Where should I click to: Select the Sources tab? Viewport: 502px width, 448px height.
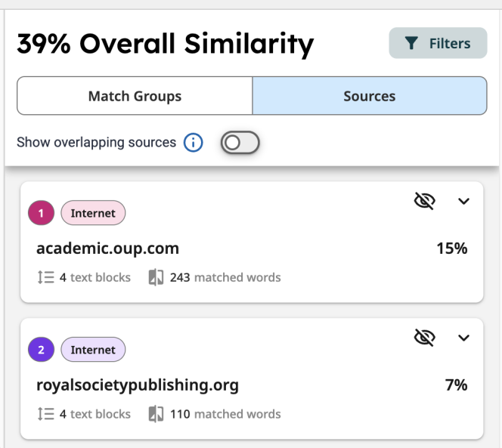(370, 96)
